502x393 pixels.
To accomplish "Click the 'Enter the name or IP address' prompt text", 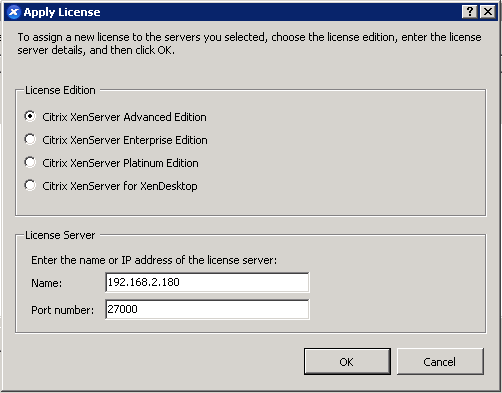I will pyautogui.click(x=154, y=260).
